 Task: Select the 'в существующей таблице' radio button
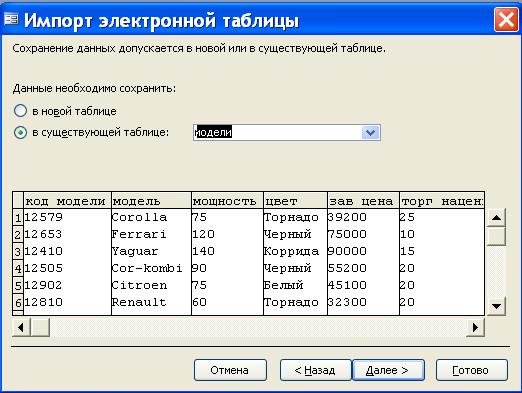(x=20, y=132)
